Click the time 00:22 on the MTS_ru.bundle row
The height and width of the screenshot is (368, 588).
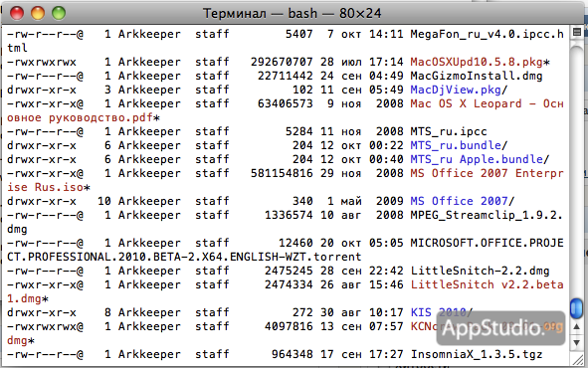[386, 145]
